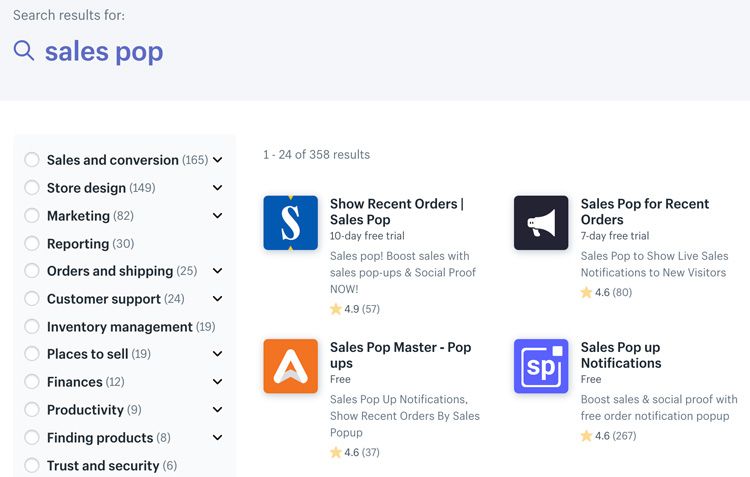
Task: Select the Inventory management filter radio
Action: (32, 327)
